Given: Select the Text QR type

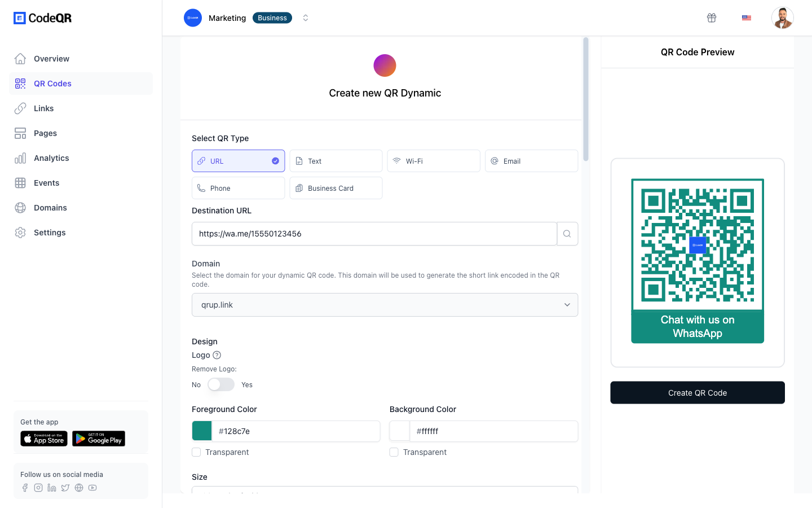Looking at the screenshot, I should (x=336, y=161).
